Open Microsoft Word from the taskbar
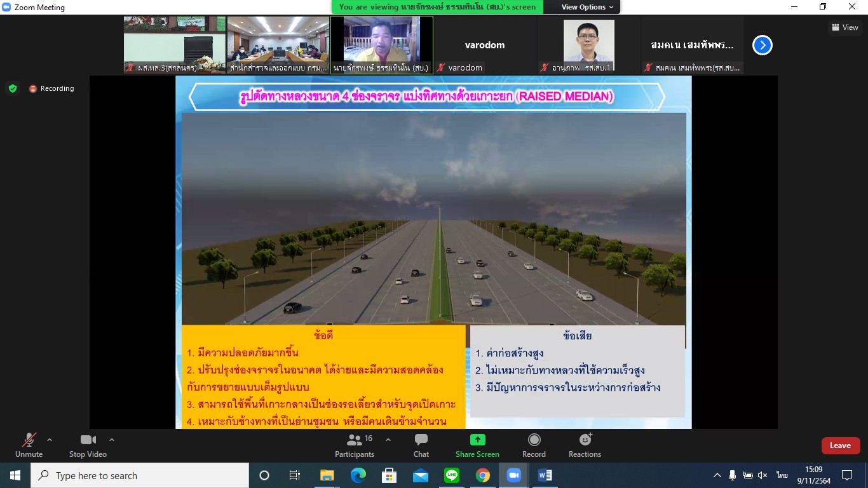Image resolution: width=868 pixels, height=488 pixels. (545, 475)
